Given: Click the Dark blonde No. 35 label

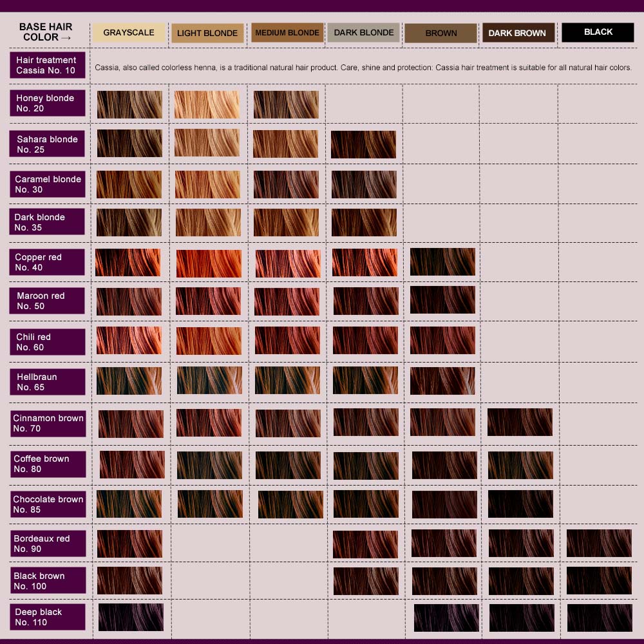Looking at the screenshot, I should tap(47, 222).
